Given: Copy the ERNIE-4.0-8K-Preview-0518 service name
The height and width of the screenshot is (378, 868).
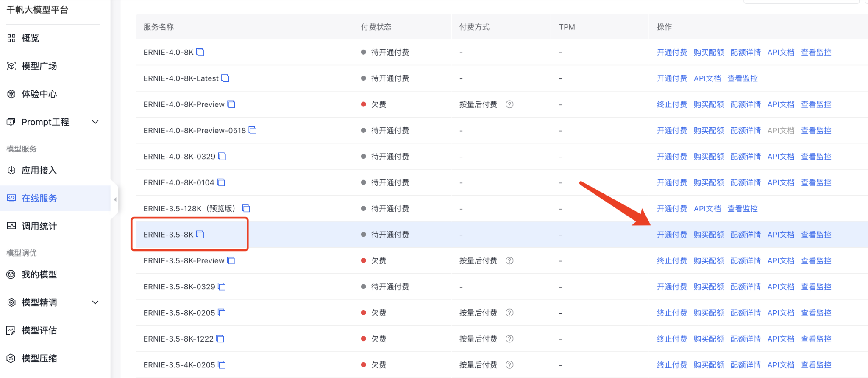Looking at the screenshot, I should point(253,131).
